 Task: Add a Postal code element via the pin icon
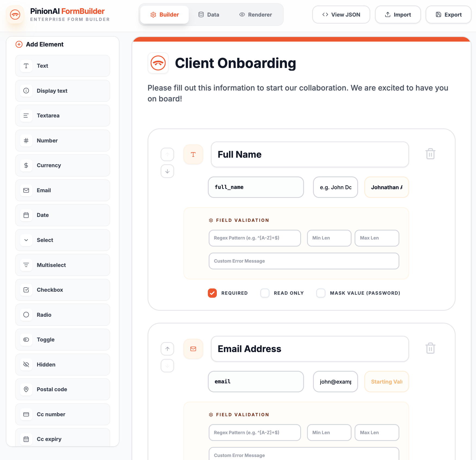pyautogui.click(x=62, y=389)
